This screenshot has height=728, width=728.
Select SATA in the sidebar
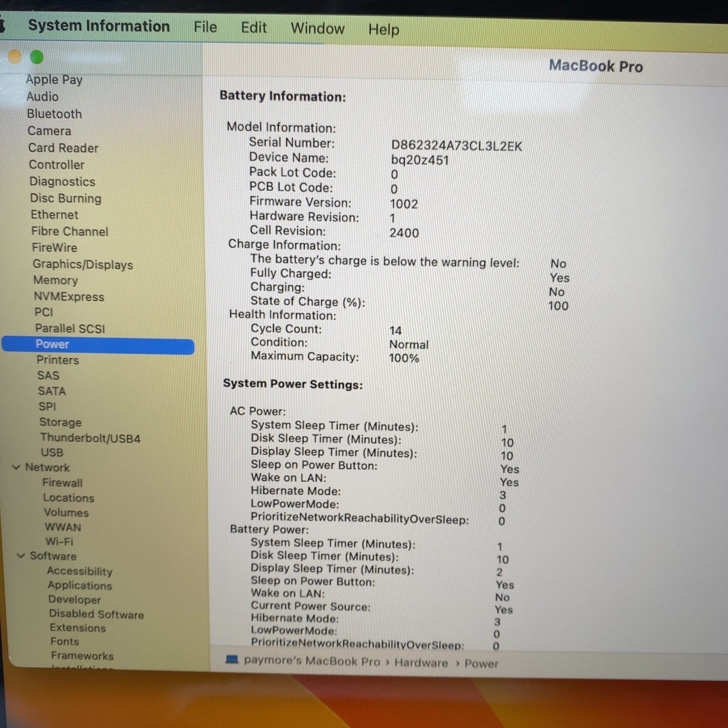pos(52,391)
